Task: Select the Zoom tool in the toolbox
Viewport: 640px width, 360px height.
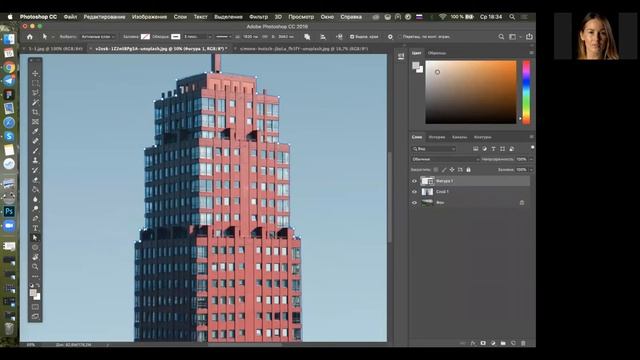Action: pos(35,267)
